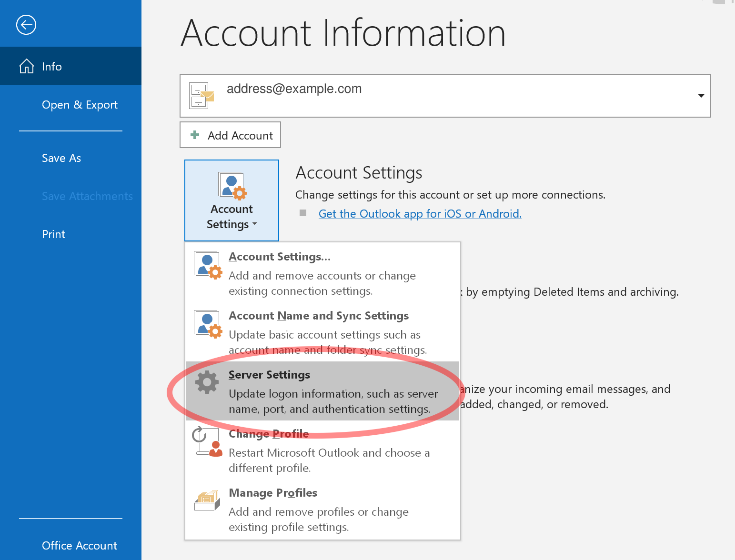This screenshot has height=560, width=735.
Task: Select the large Account Settings gear icon
Action: (232, 188)
